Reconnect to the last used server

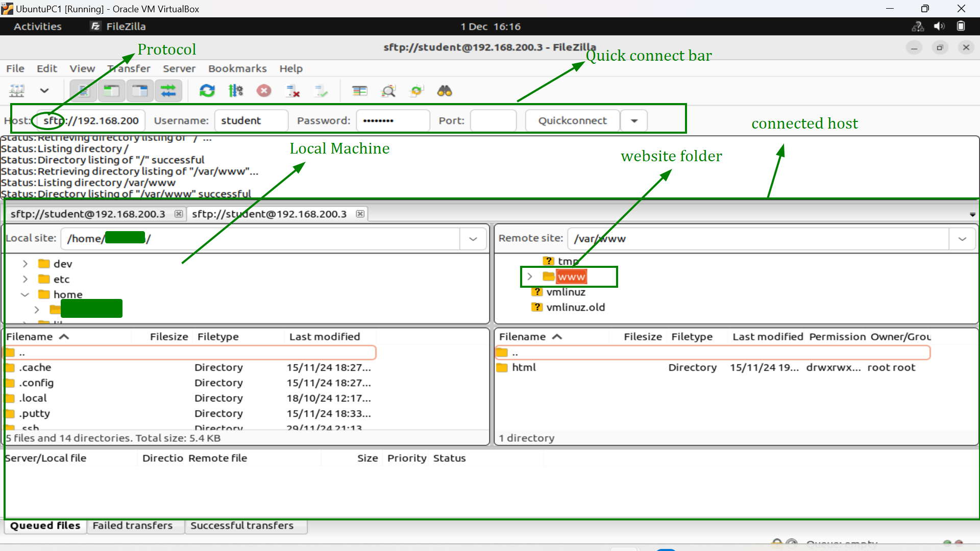321,91
